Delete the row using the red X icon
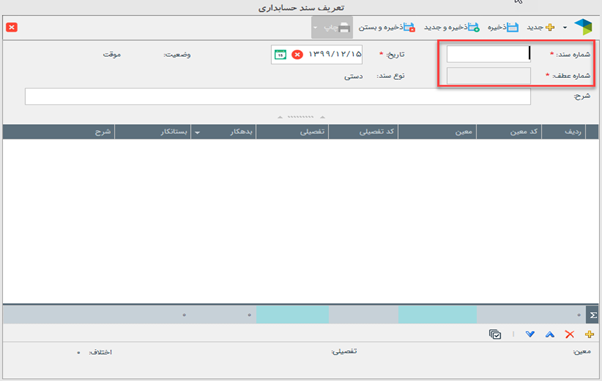 point(569,334)
